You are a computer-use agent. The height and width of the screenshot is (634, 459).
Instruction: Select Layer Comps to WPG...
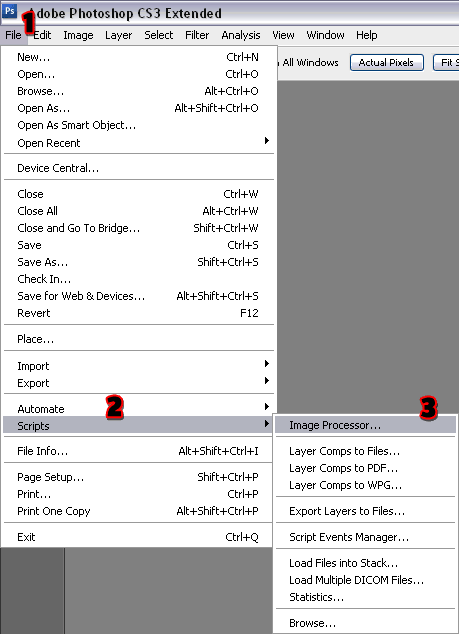[x=366, y=485]
